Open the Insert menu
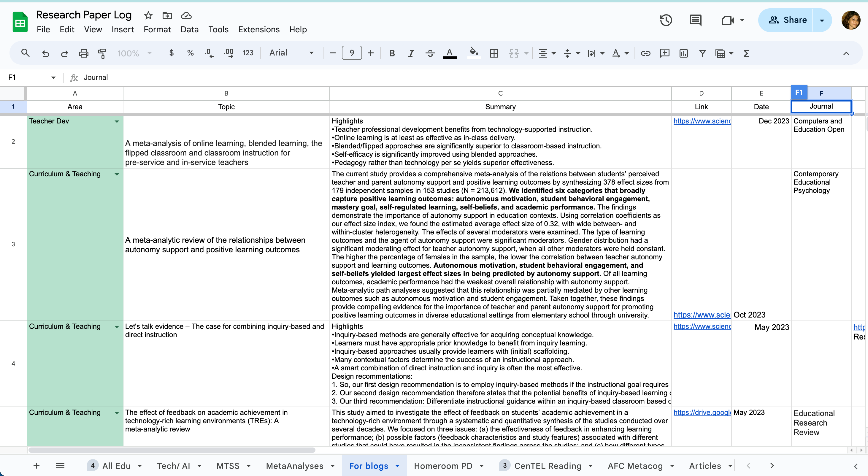 click(123, 29)
